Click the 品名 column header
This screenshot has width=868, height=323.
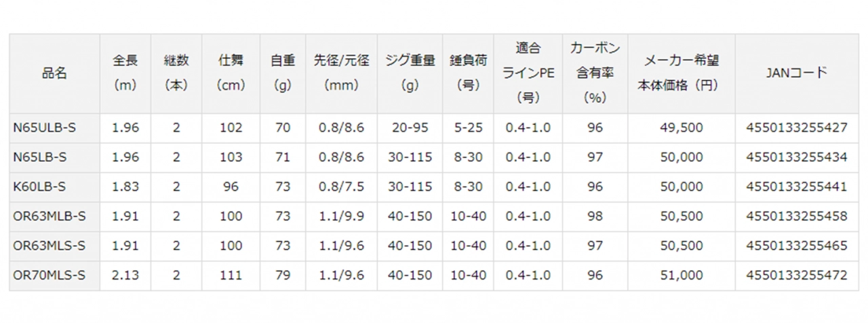point(54,73)
